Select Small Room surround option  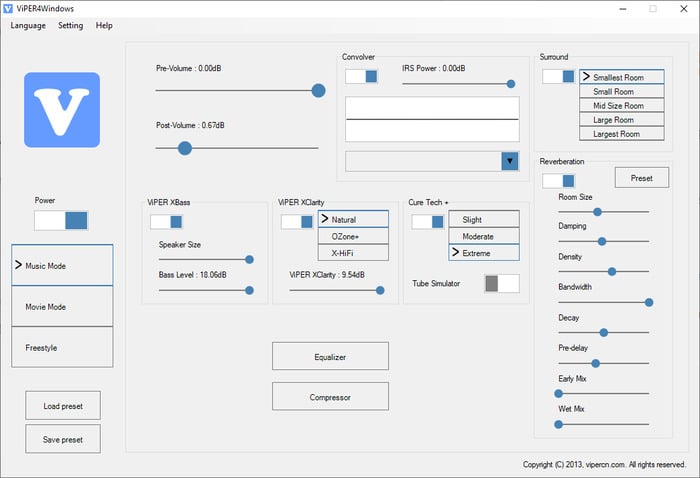[x=622, y=91]
